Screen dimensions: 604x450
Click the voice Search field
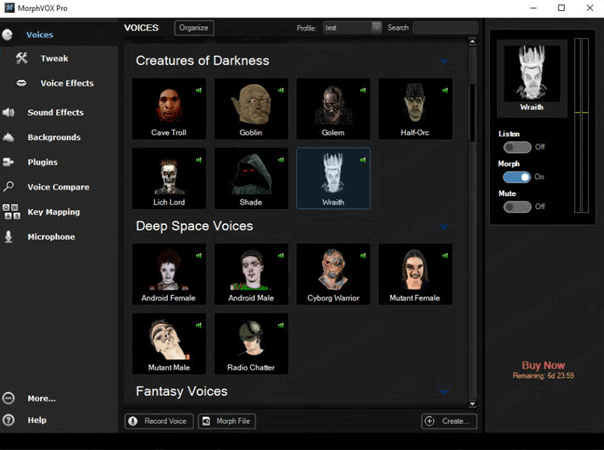coord(445,28)
